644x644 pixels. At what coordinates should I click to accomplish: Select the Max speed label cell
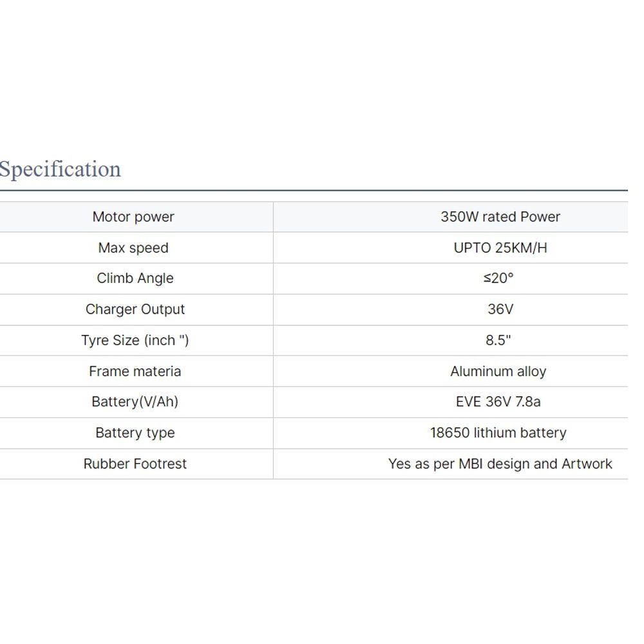133,248
